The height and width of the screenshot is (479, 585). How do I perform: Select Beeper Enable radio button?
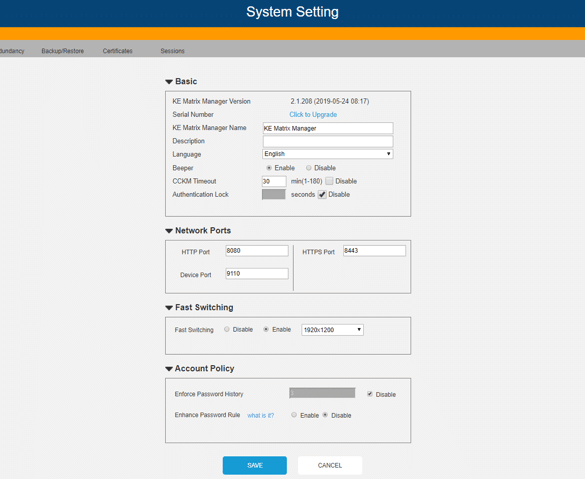click(269, 168)
